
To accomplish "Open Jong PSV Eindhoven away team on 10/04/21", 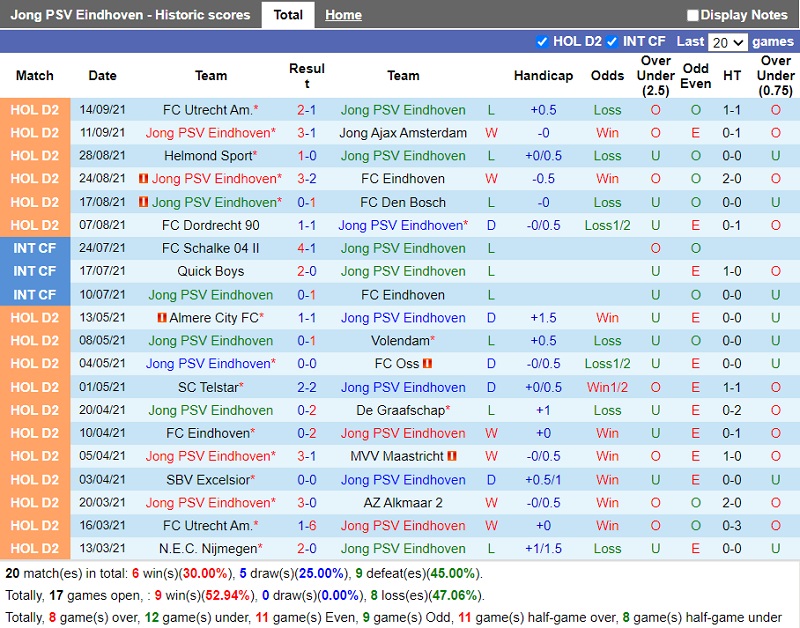I will [x=403, y=433].
